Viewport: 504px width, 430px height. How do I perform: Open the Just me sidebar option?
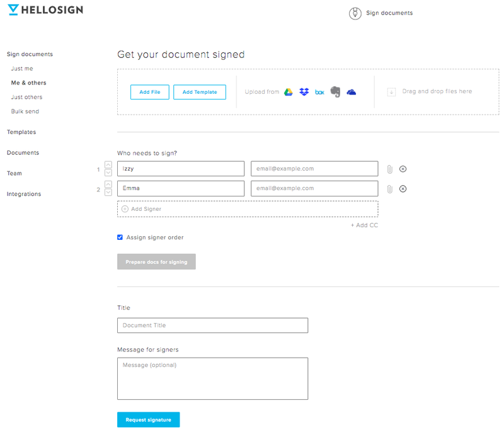pyautogui.click(x=22, y=69)
